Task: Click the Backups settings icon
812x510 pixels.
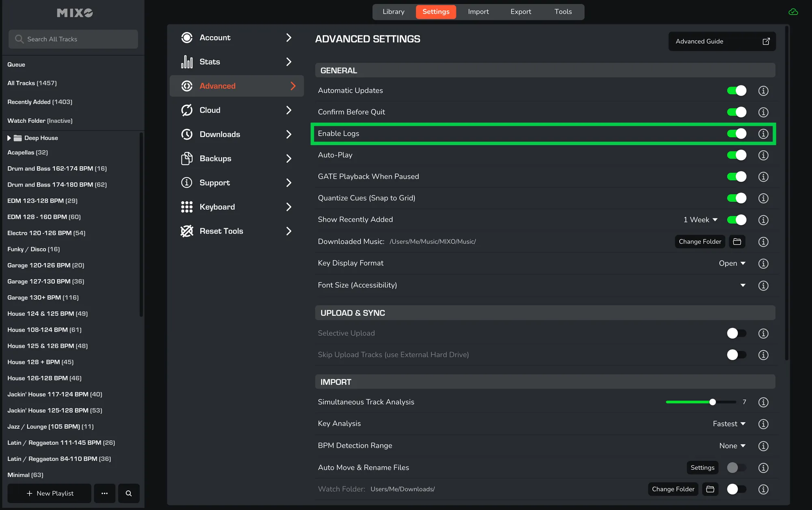Action: [x=187, y=158]
